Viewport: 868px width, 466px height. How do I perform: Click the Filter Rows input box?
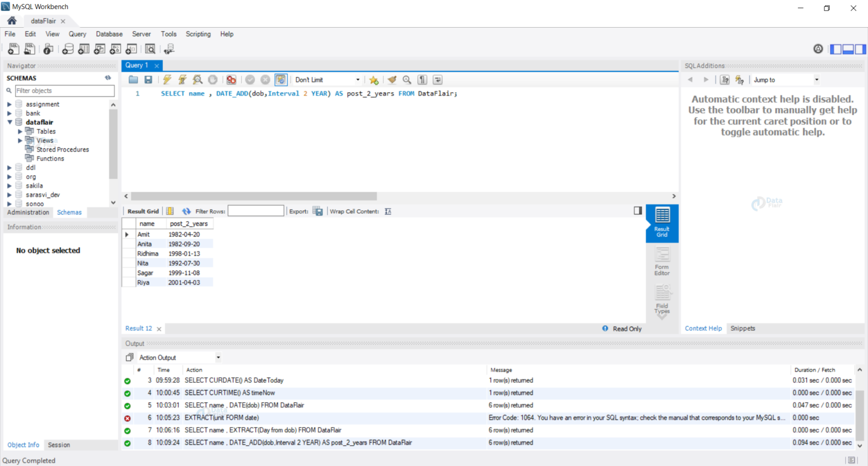click(256, 211)
